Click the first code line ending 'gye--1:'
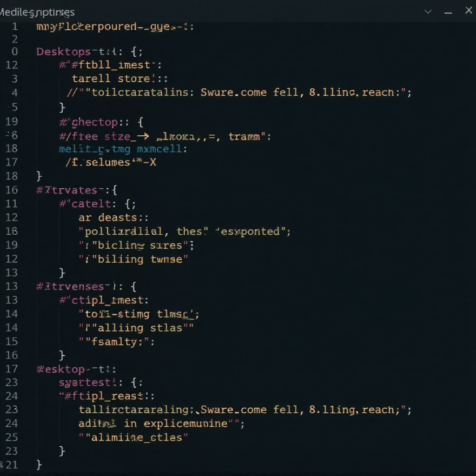Screen dimensions: 476x476 tap(115, 26)
